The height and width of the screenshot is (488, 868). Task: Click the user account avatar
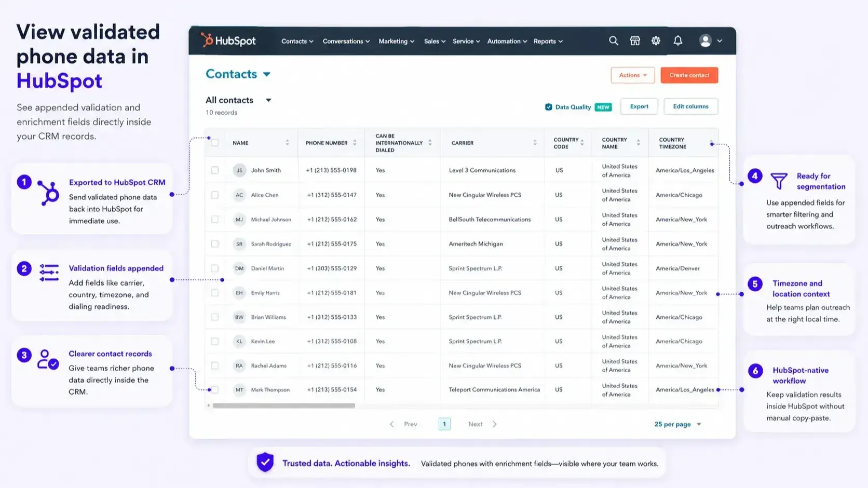click(x=705, y=40)
